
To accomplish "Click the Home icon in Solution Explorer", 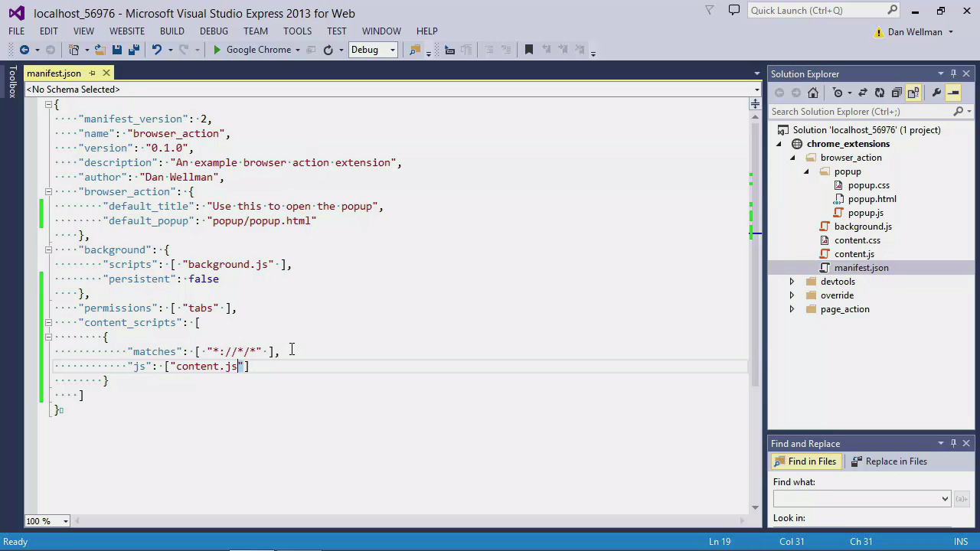I will point(813,93).
